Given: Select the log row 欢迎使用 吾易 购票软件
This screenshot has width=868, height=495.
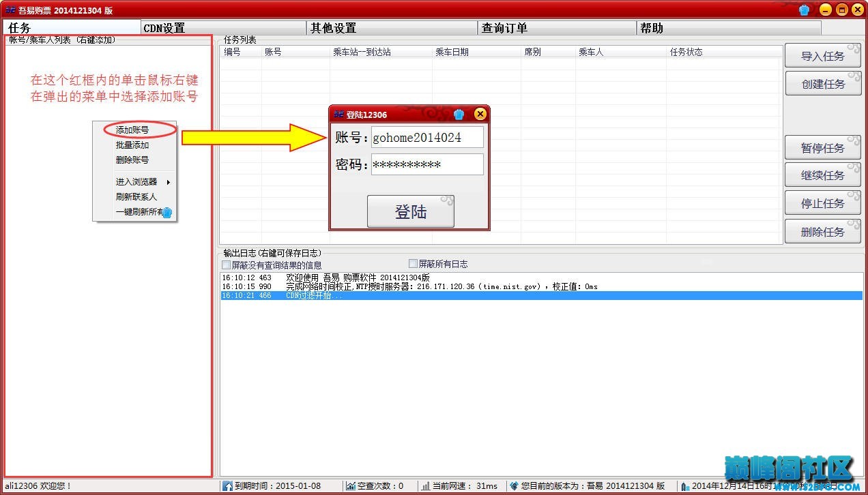Looking at the screenshot, I should (541, 277).
